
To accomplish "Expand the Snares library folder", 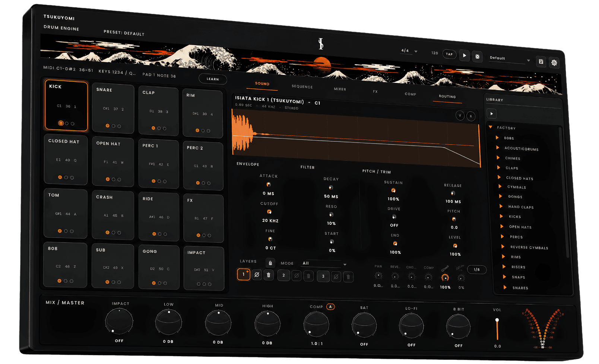I will [505, 287].
